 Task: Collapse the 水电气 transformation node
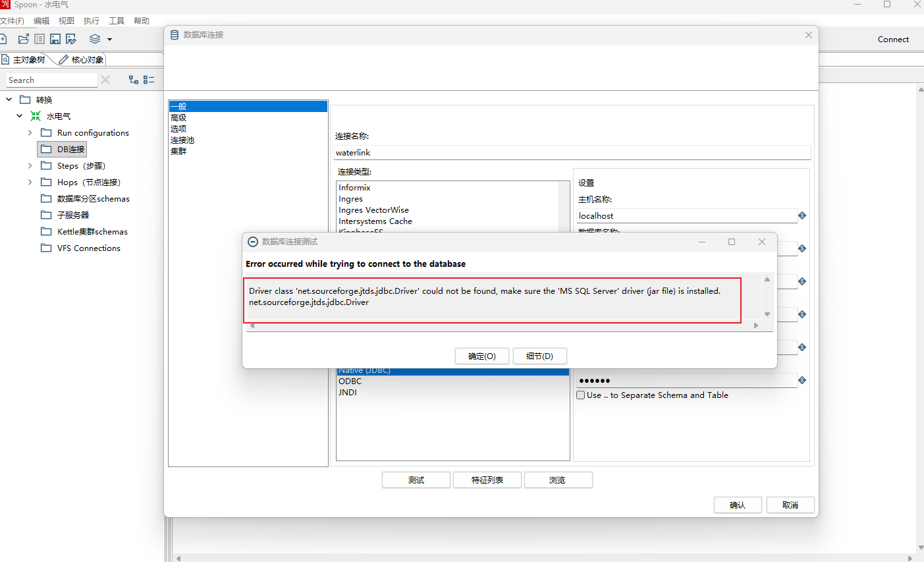pyautogui.click(x=19, y=115)
